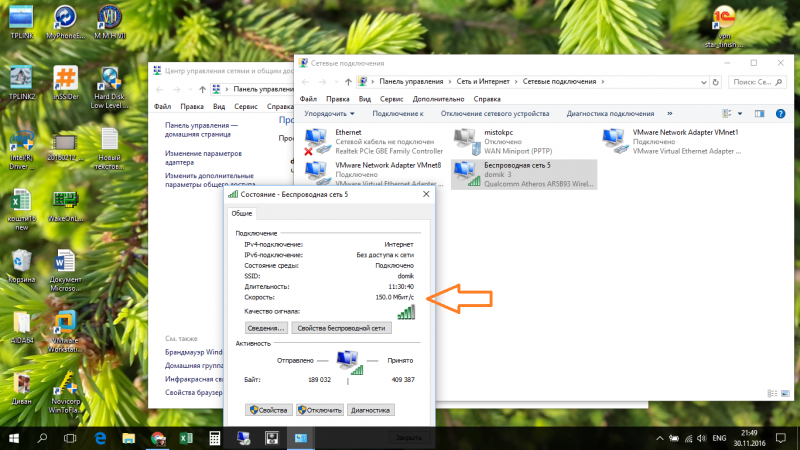Open the Корзина recycle bin desktop icon
This screenshot has height=450, width=800.
pos(22,263)
